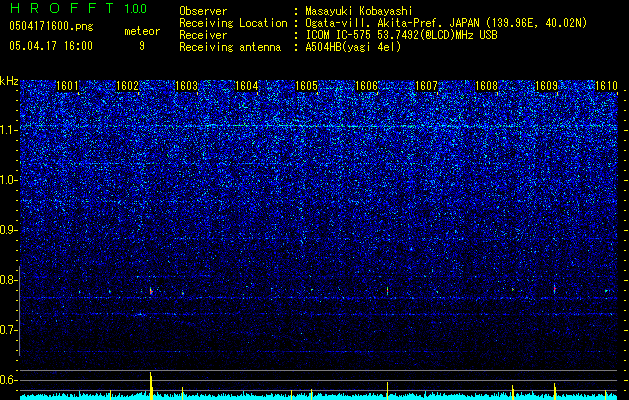This screenshot has width=629, height=400.
Task: Click the 0.8 frequency axis label
Action: pyautogui.click(x=8, y=280)
